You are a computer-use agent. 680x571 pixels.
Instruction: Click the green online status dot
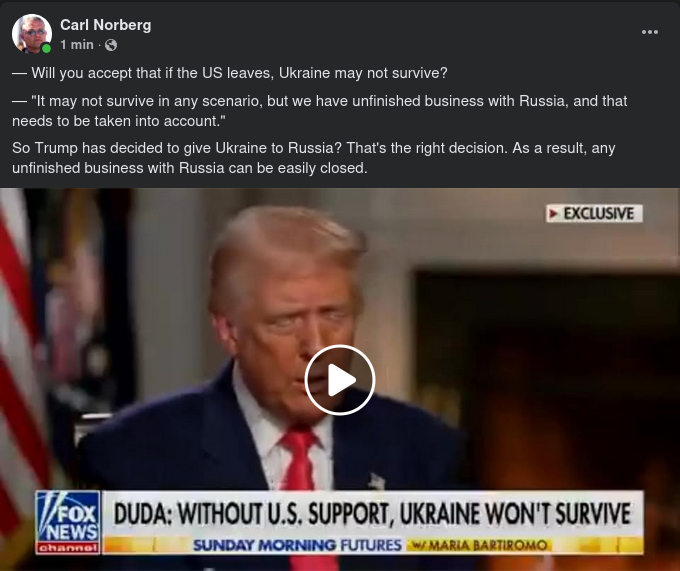coord(46,48)
